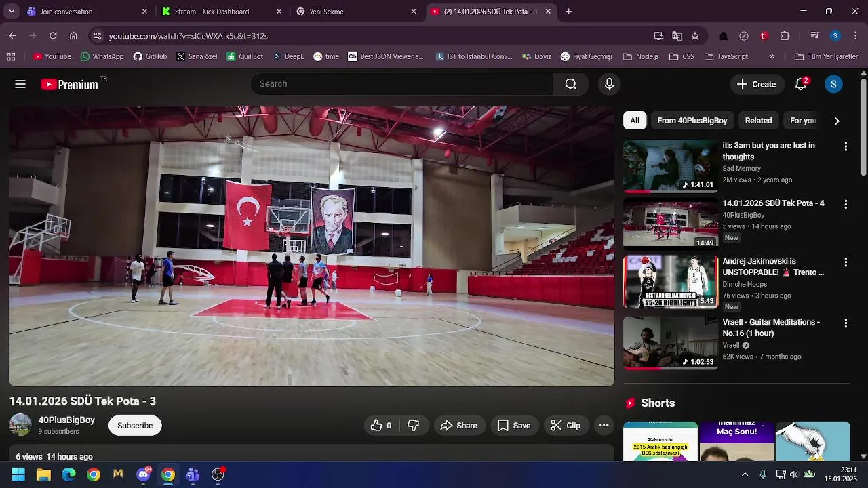Switch to 'Join conversation' browser tab
The image size is (868, 488).
85,12
